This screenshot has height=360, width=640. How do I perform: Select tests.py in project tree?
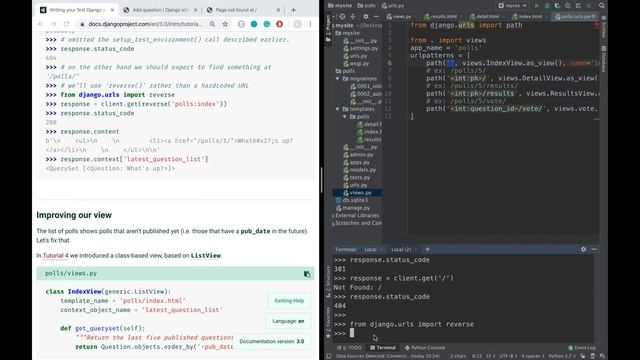tap(356, 178)
